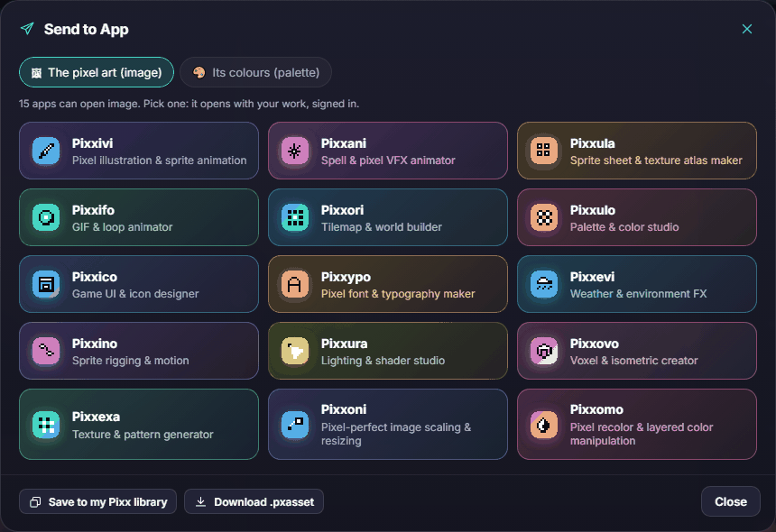The width and height of the screenshot is (776, 532).
Task: Click the Pixxico app name
Action: [x=95, y=277]
